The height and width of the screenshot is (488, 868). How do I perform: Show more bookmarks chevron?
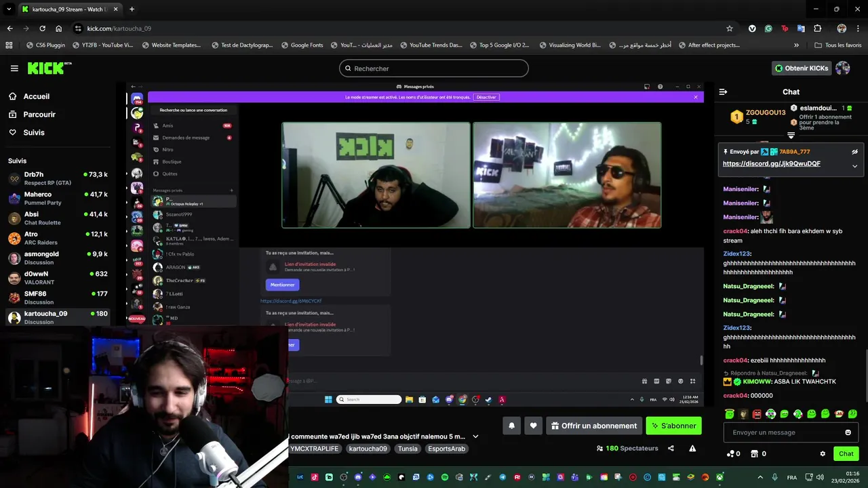pos(796,45)
